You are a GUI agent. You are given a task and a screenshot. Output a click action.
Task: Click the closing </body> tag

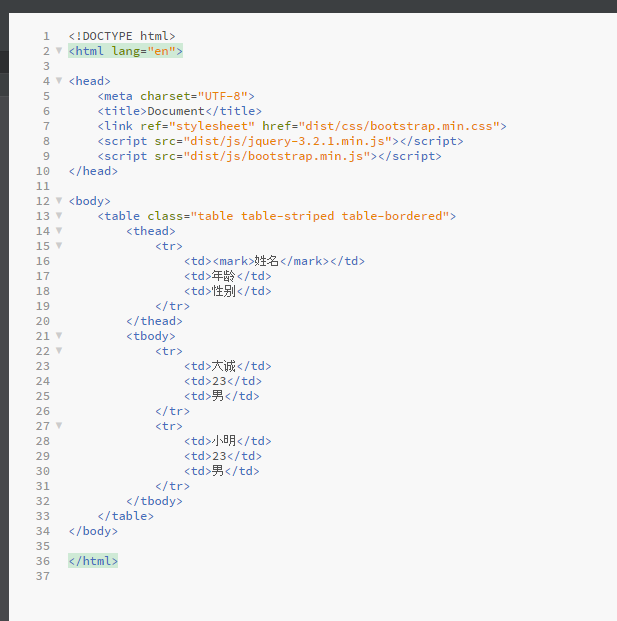93,531
